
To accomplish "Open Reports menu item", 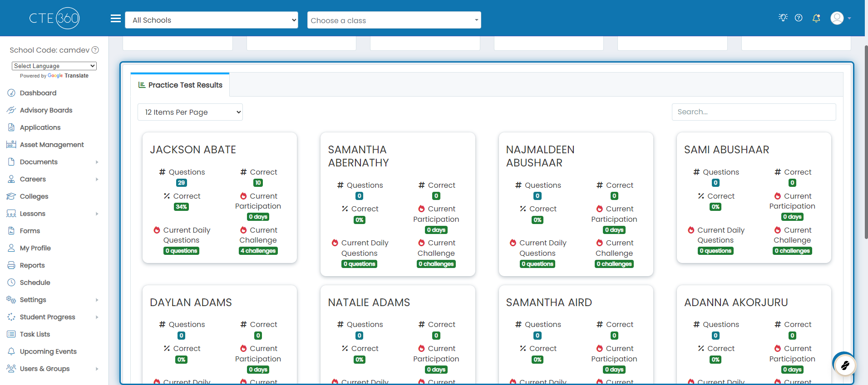I will [x=32, y=265].
